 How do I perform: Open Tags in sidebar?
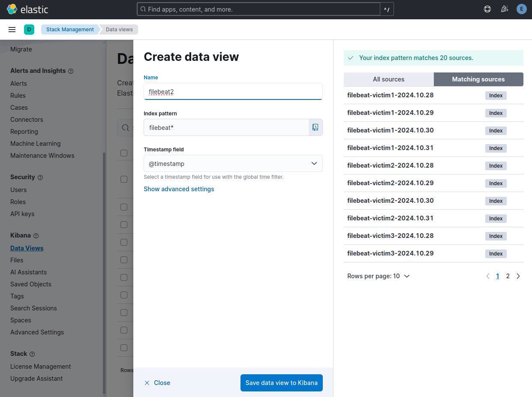tap(17, 296)
